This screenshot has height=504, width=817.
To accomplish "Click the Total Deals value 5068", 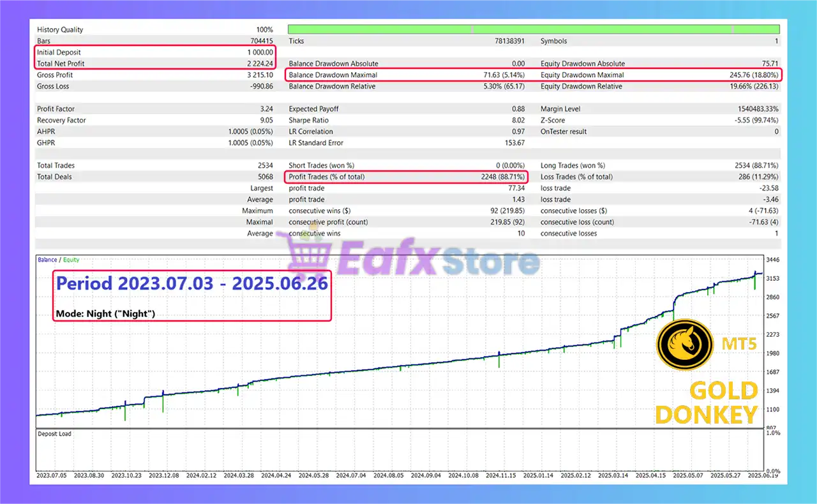I will (x=265, y=177).
